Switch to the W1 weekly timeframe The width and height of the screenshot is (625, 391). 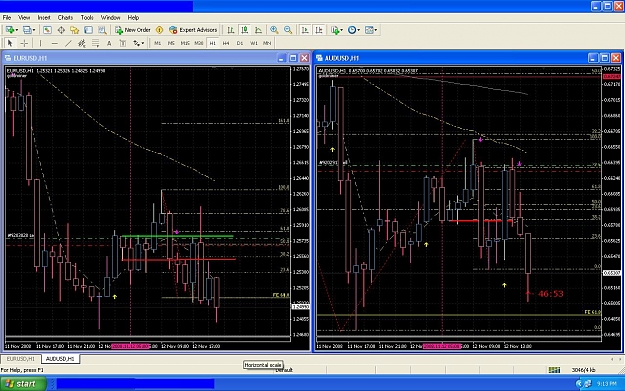[x=254, y=43]
